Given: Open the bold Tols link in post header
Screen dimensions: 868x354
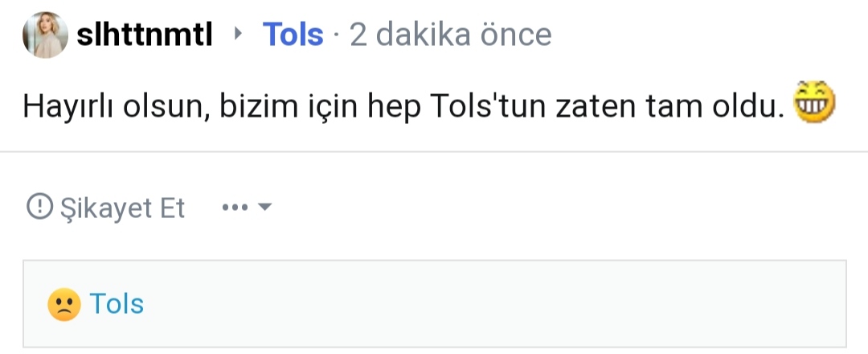Looking at the screenshot, I should point(293,35).
